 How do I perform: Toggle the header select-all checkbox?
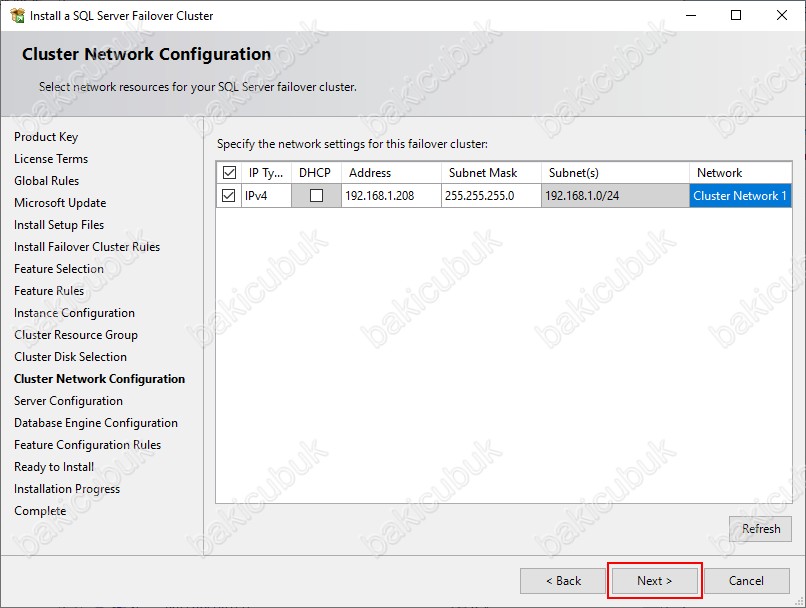coord(229,173)
